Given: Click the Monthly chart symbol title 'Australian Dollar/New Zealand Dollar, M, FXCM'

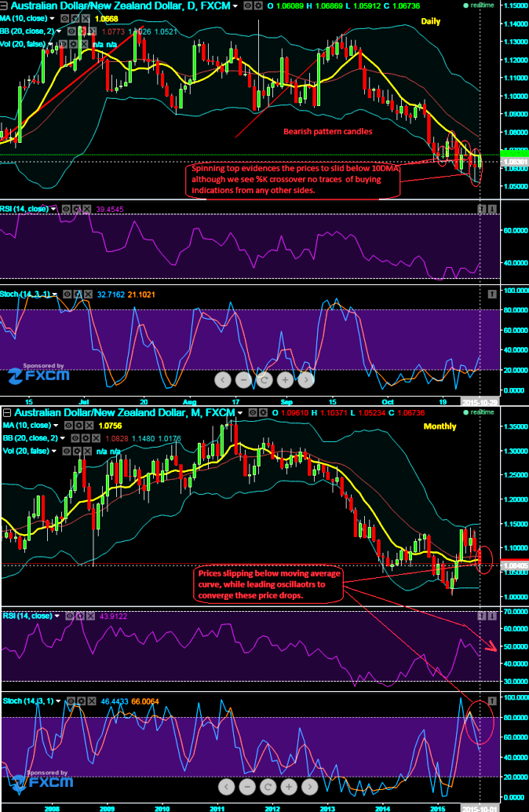Looking at the screenshot, I should click(x=125, y=413).
